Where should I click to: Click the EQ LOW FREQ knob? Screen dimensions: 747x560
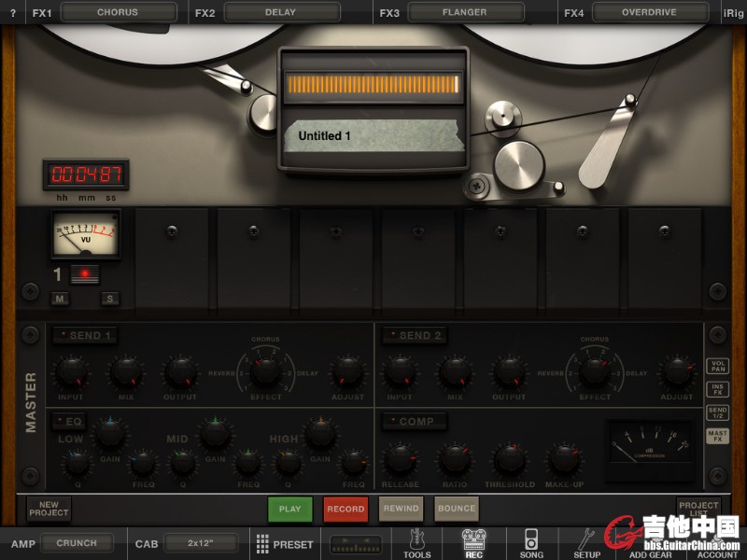tap(143, 463)
